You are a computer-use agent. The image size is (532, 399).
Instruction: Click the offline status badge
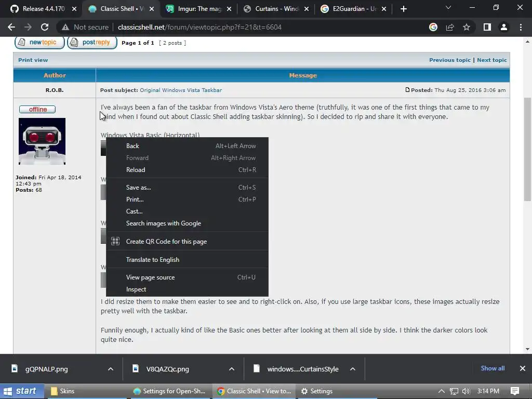(37, 109)
